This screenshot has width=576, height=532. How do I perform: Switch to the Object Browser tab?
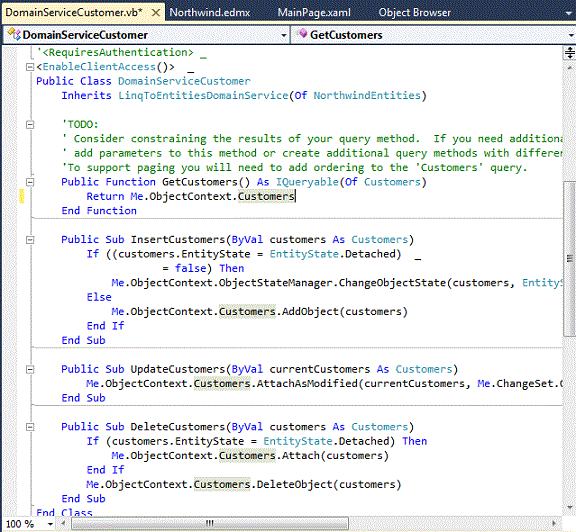click(x=414, y=13)
